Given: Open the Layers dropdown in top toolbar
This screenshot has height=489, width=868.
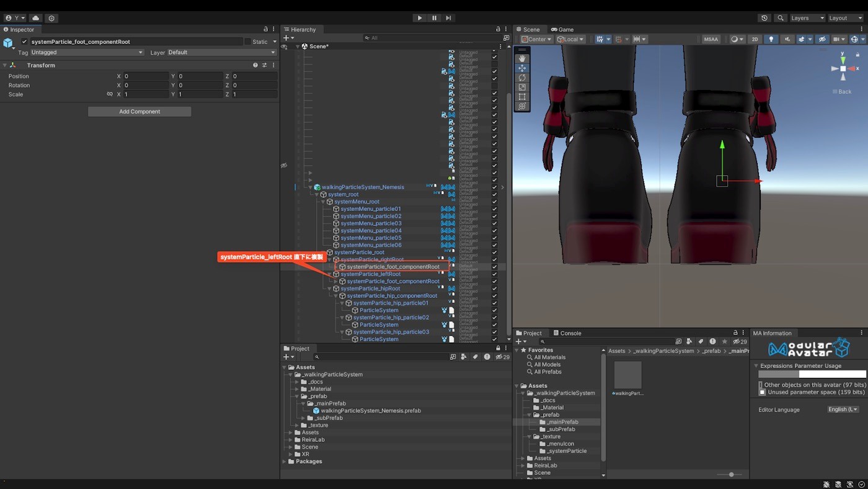Looking at the screenshot, I should 807,18.
